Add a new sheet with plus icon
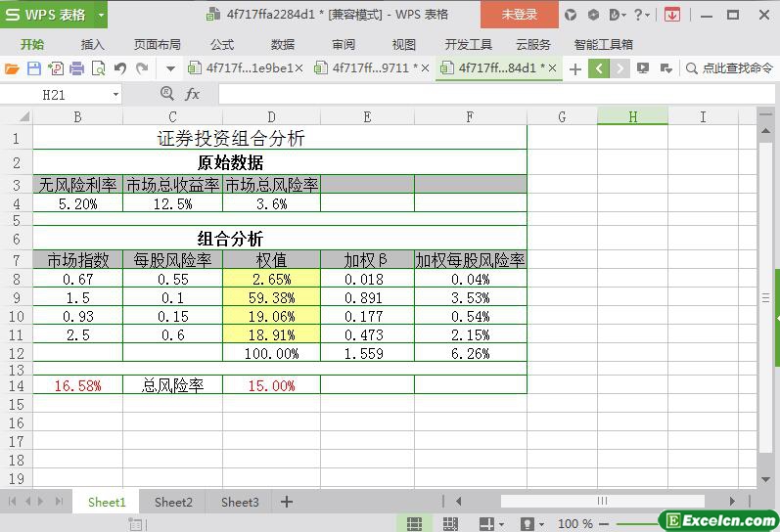 tap(287, 502)
